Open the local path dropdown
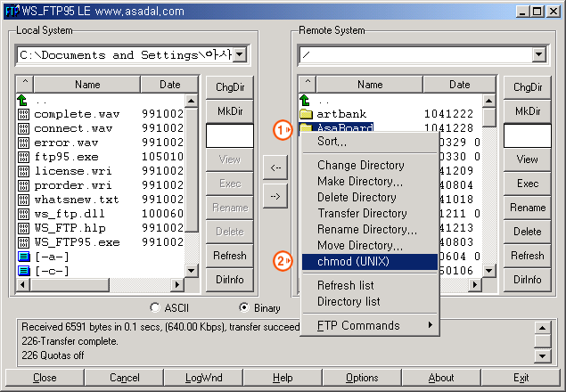Image resolution: width=566 pixels, height=392 pixels. 240,55
